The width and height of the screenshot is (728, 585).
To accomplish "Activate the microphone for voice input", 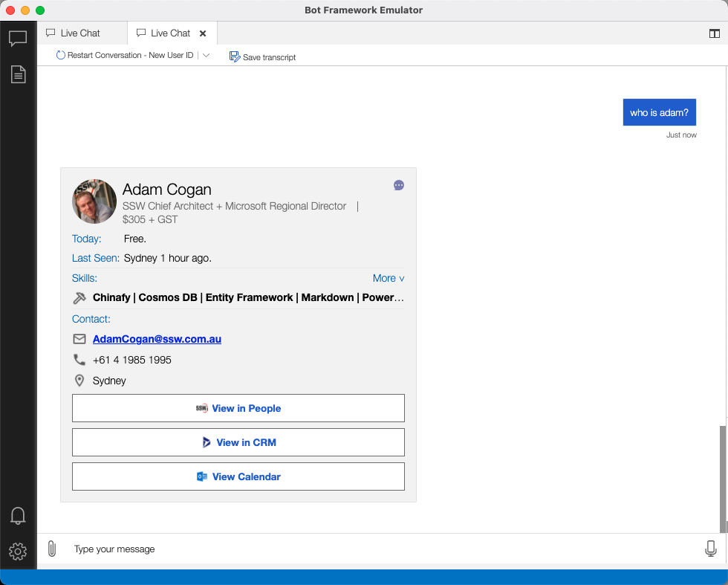I will (711, 549).
